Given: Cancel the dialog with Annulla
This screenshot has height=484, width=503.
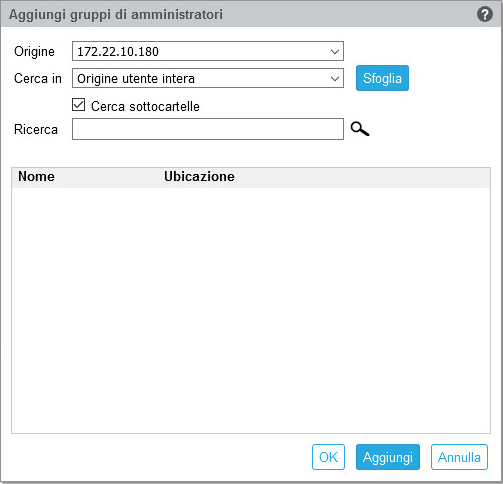Looking at the screenshot, I should 459,457.
